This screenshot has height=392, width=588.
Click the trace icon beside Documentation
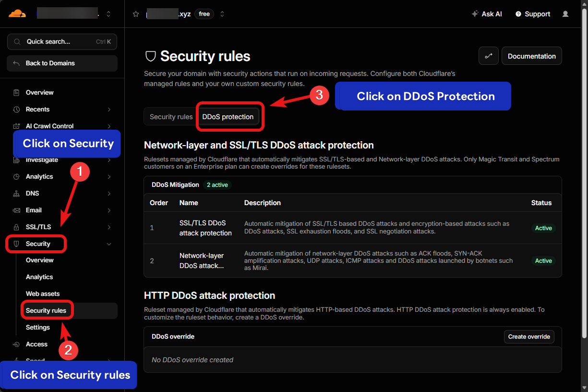tap(489, 56)
